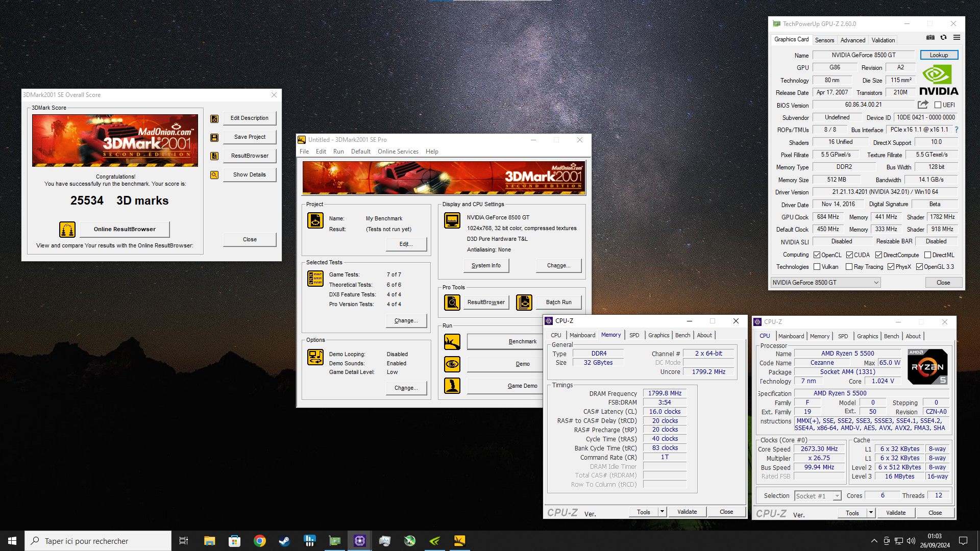This screenshot has height=551, width=980.
Task: Click the BIOS export share icon in GPU-Z
Action: [923, 105]
